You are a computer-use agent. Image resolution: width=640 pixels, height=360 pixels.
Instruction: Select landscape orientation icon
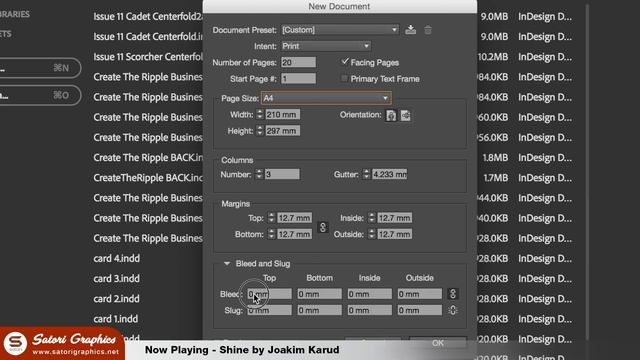[x=405, y=116]
